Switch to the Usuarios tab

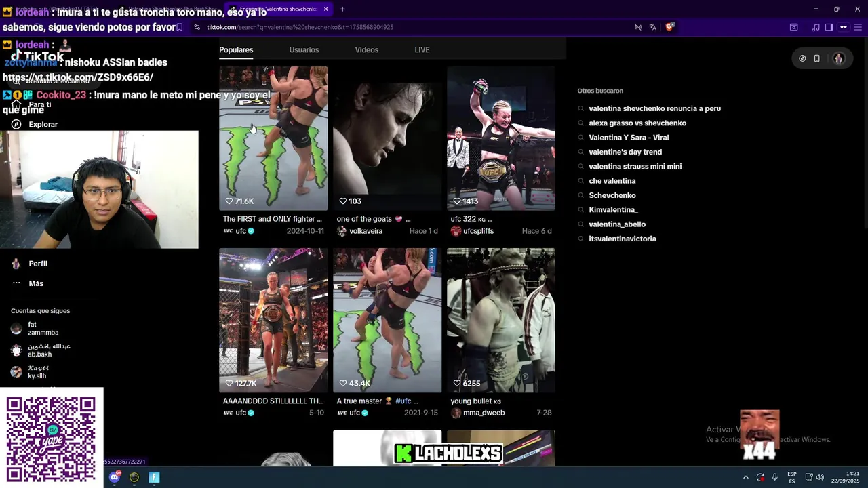pos(304,49)
